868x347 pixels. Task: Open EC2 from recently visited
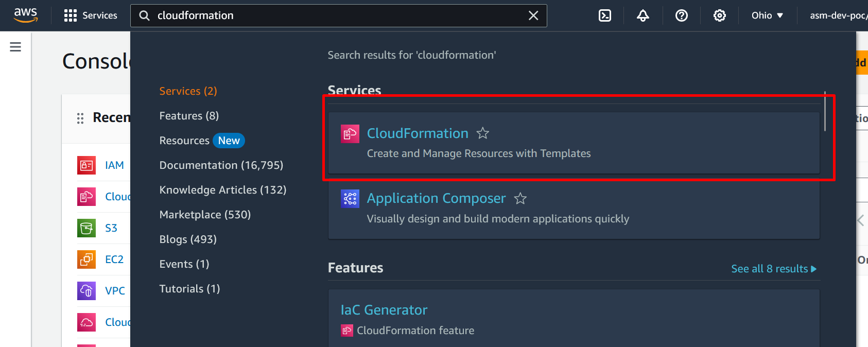coord(114,259)
